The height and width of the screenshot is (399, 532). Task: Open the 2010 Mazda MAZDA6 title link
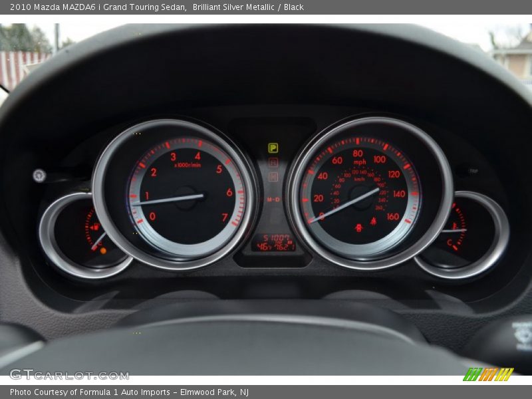93,8
